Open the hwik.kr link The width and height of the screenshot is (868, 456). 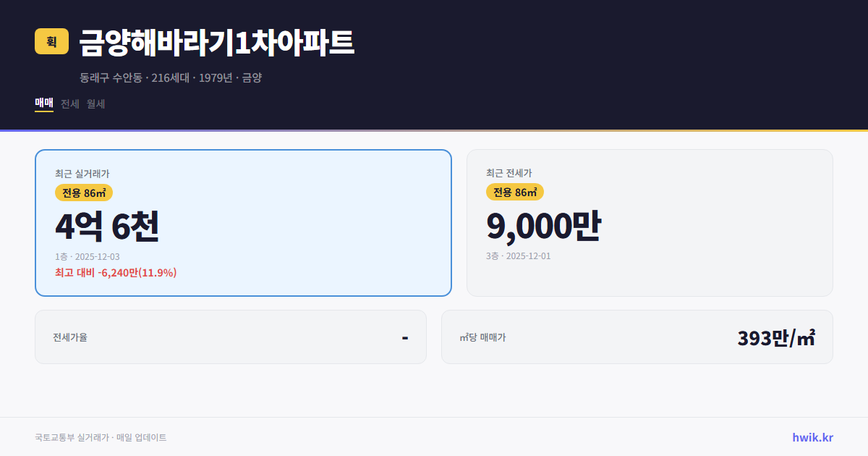[812, 436]
